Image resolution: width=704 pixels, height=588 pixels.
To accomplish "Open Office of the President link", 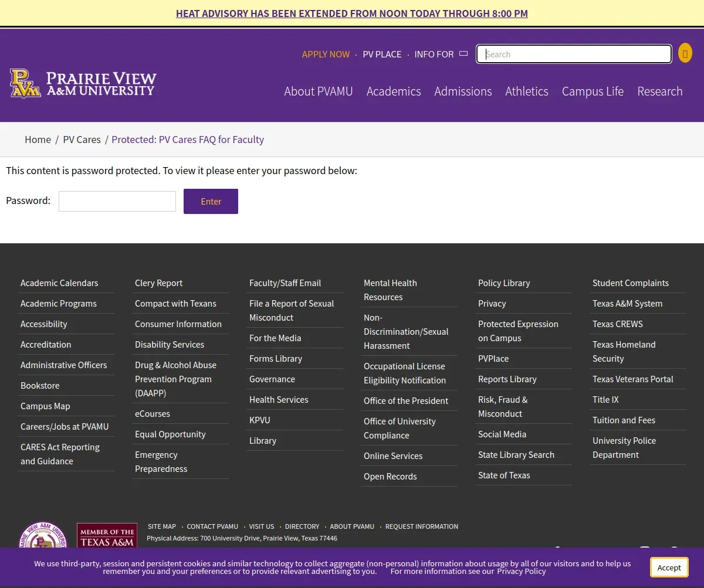I will point(406,400).
